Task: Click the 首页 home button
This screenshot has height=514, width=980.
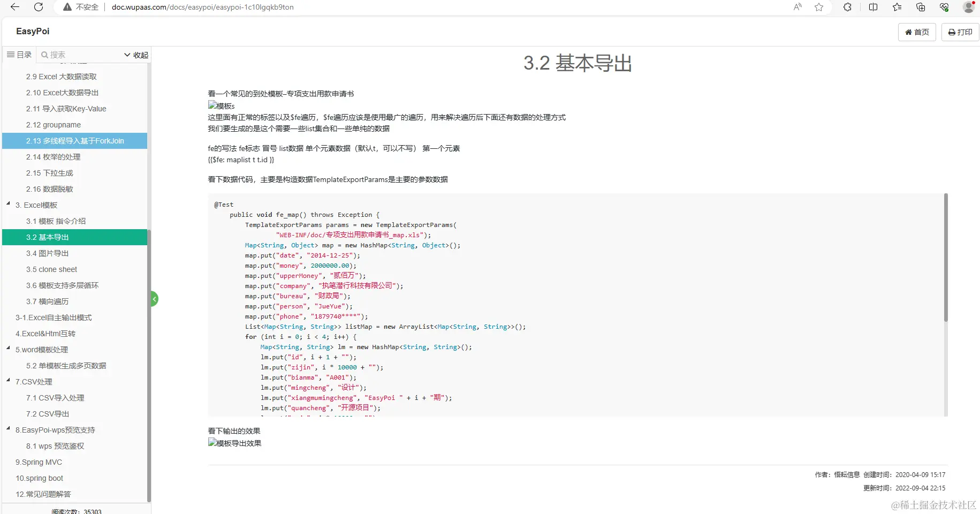Action: point(917,32)
